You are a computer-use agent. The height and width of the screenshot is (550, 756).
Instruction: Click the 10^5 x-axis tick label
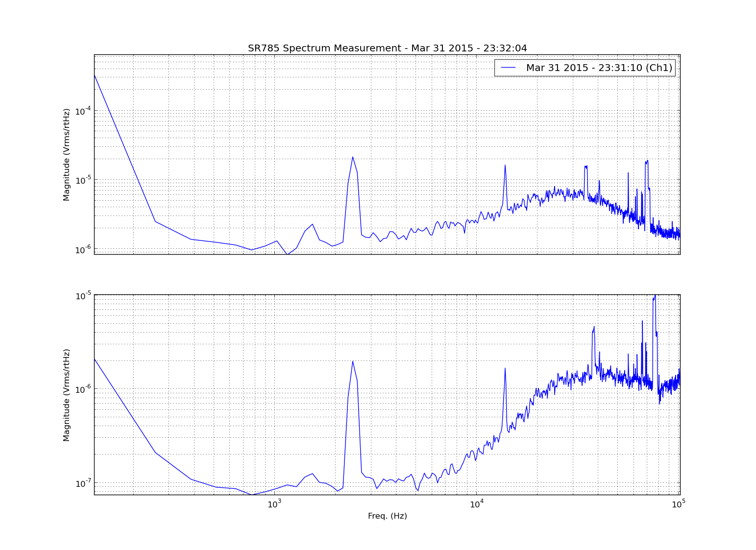point(679,503)
